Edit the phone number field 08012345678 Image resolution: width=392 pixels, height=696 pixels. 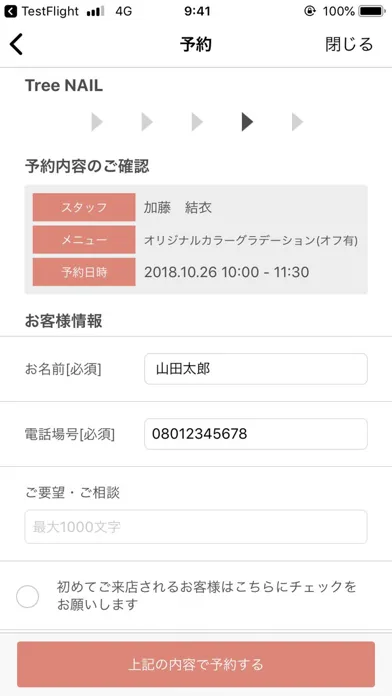[x=256, y=434]
